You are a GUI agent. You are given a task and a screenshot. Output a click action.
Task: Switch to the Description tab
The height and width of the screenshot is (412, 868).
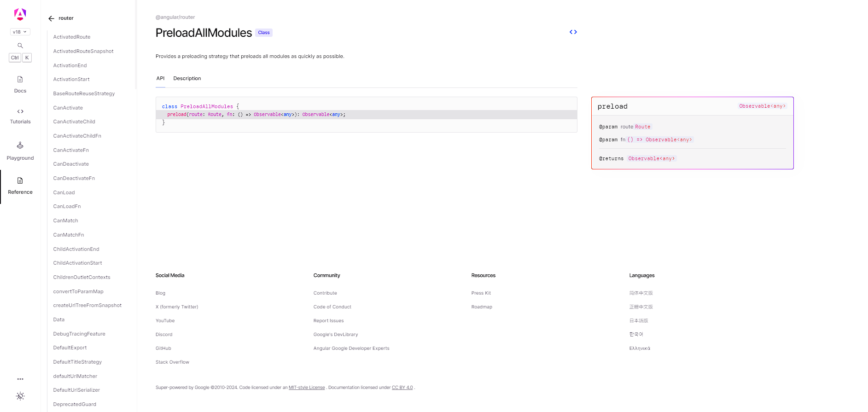(187, 79)
